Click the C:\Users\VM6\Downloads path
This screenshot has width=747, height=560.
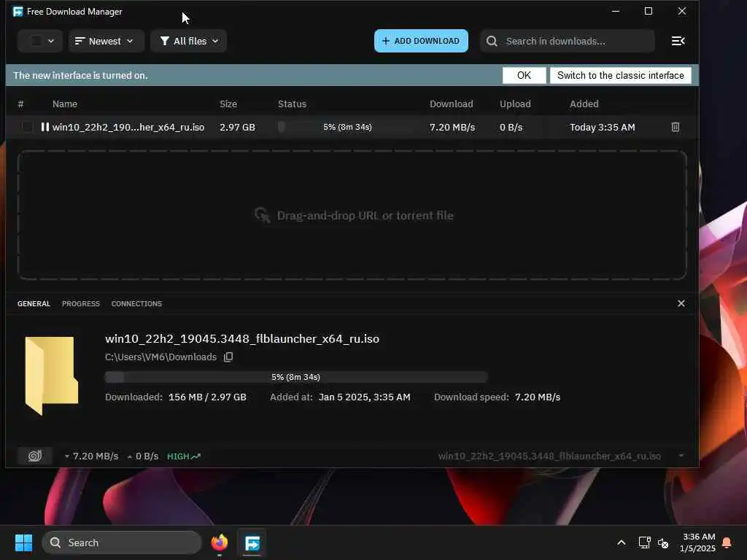pos(160,357)
